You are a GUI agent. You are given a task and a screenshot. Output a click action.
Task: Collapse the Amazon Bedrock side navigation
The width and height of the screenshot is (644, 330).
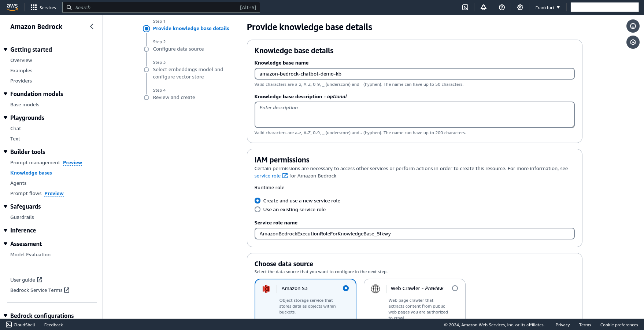[92, 26]
